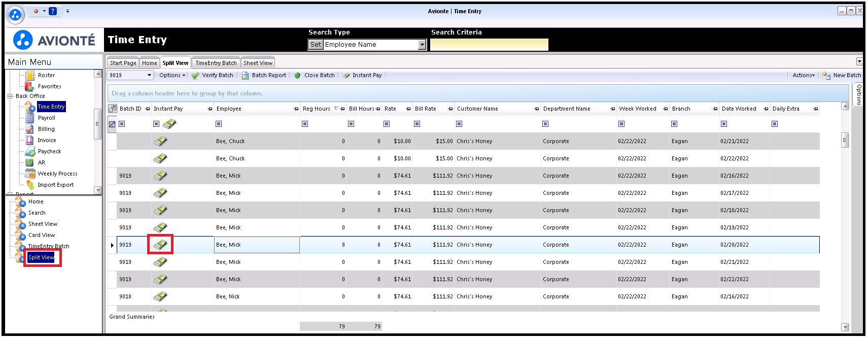Image resolution: width=868 pixels, height=339 pixels.
Task: Click the grid column chooser icon
Action: [x=112, y=109]
